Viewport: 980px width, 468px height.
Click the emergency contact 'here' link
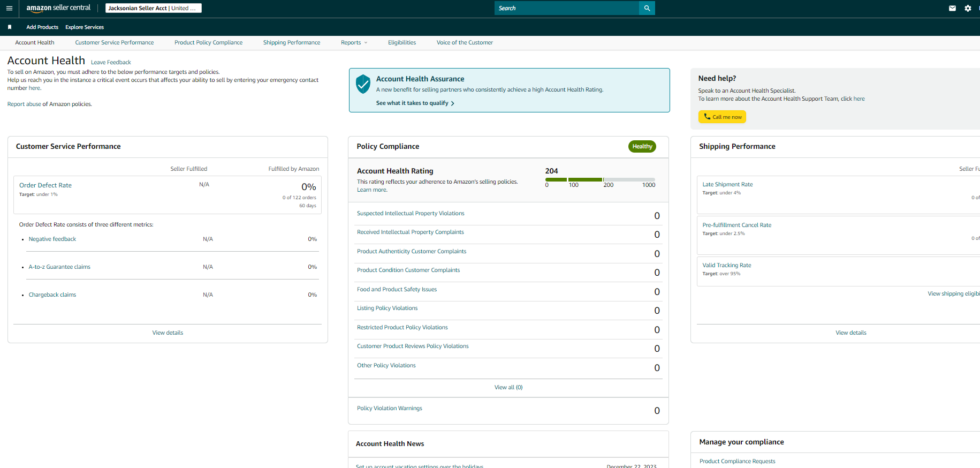(x=34, y=88)
